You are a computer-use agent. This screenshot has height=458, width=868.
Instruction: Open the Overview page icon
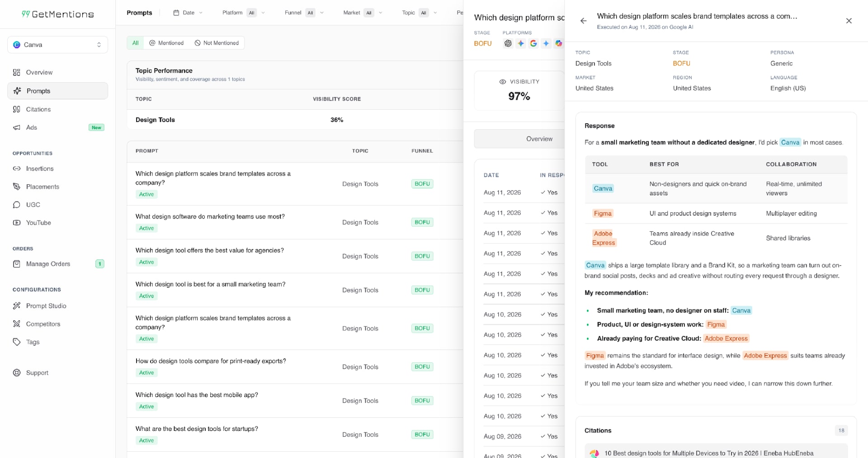(17, 72)
